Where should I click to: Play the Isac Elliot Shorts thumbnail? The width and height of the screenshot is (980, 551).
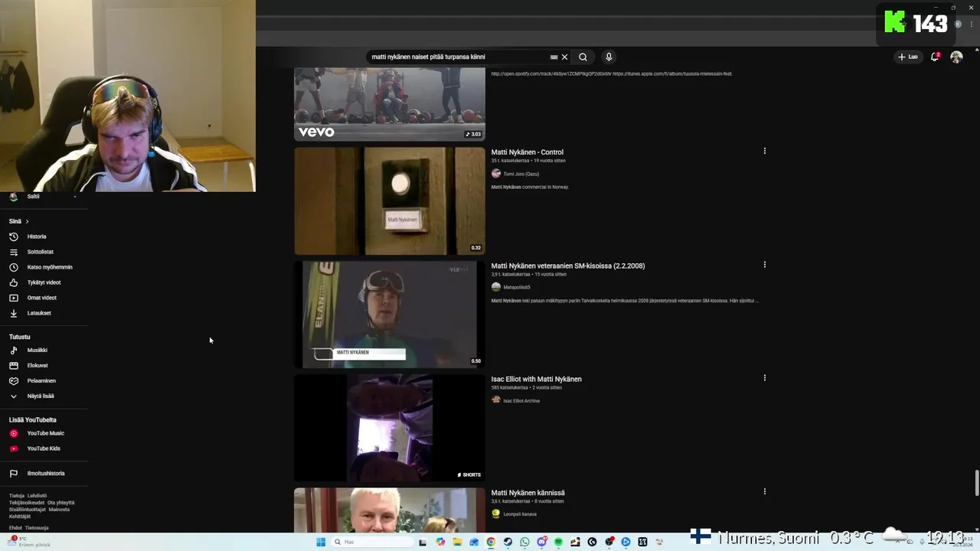pyautogui.click(x=390, y=428)
